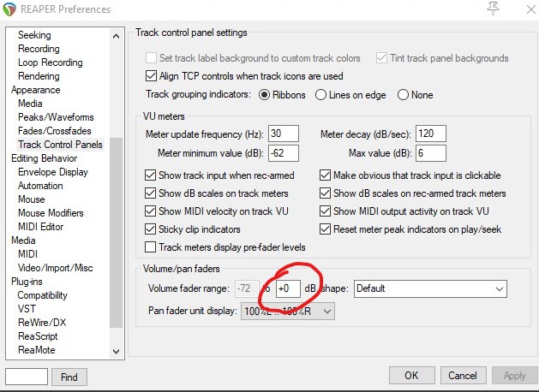Select Fades/Crossfades preferences page
Viewport: 539px width, 392px height.
(x=55, y=131)
